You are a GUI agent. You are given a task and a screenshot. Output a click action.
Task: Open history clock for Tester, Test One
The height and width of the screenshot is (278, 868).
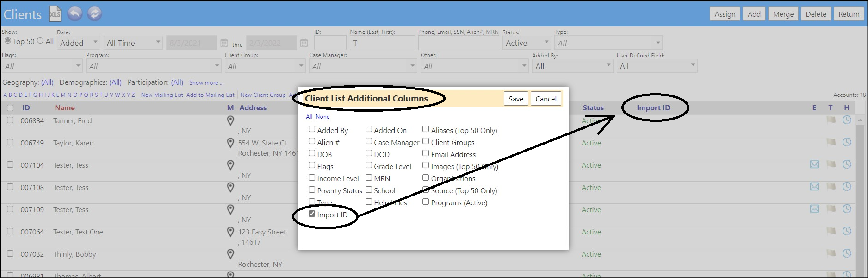[847, 231]
